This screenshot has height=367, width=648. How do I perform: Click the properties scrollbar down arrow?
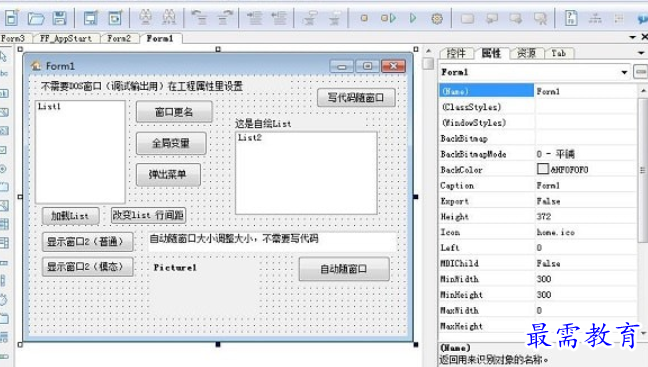point(643,333)
